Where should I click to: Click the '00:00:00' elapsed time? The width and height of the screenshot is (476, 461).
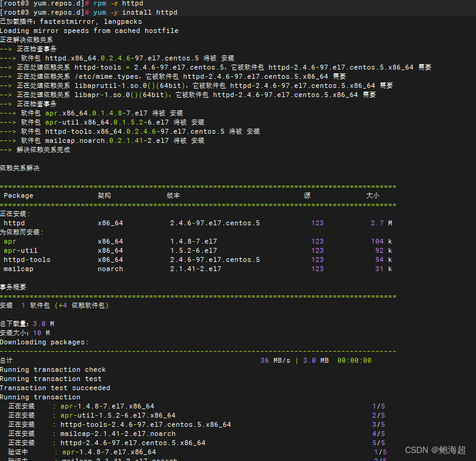(355, 360)
